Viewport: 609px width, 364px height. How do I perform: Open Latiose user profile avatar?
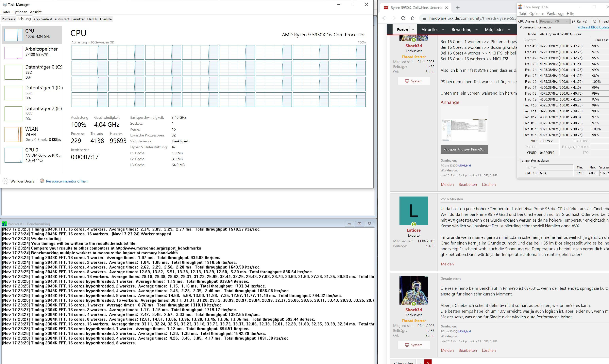click(x=414, y=211)
